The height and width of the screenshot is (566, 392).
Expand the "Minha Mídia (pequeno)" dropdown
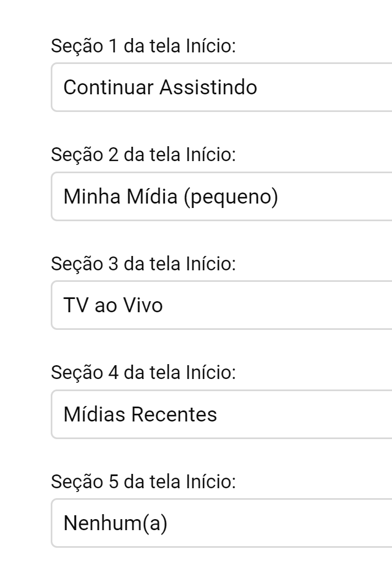point(221,196)
